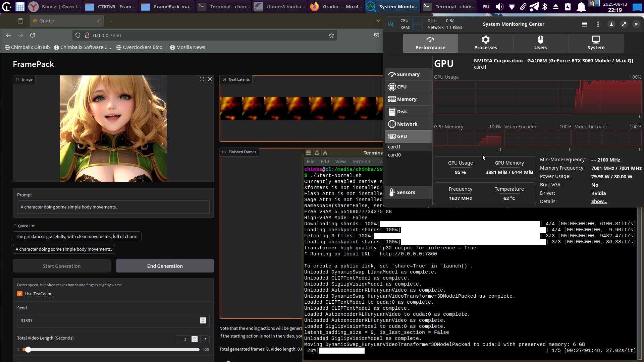Click the Show... details link
Screen dimensions: 644x362
click(x=599, y=201)
